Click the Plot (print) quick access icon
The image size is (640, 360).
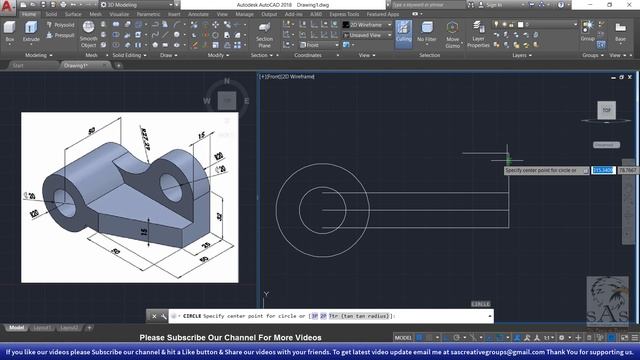(x=63, y=5)
